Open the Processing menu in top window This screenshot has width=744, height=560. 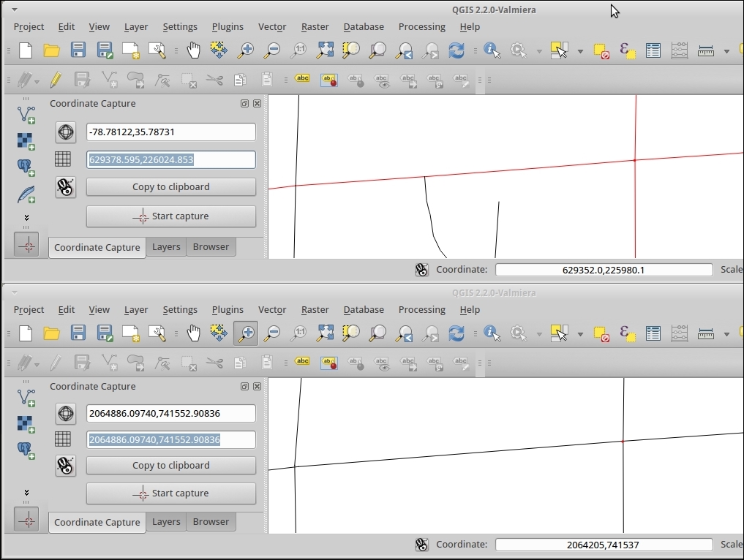(x=421, y=27)
